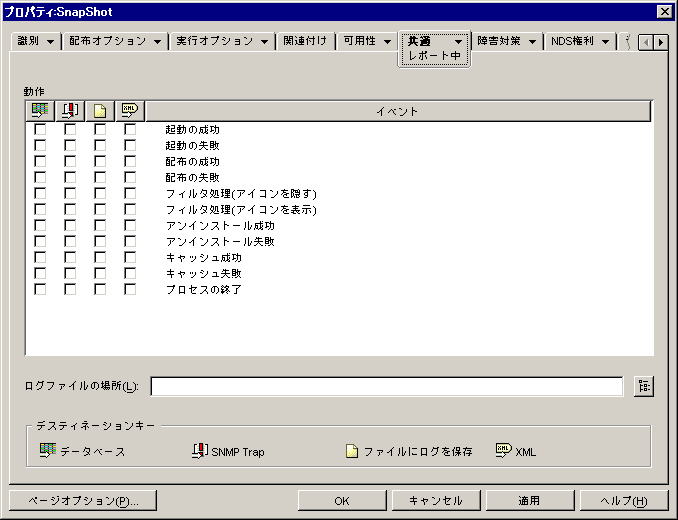678x520 pixels.
Task: Click the SNMP Trap legend icon
Action: 200,451
